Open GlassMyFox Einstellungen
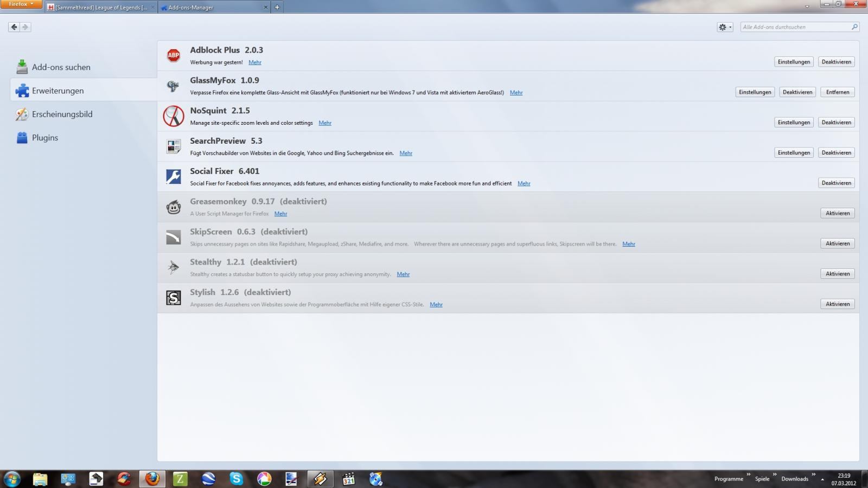Screen dimensions: 868x488 (755, 92)
